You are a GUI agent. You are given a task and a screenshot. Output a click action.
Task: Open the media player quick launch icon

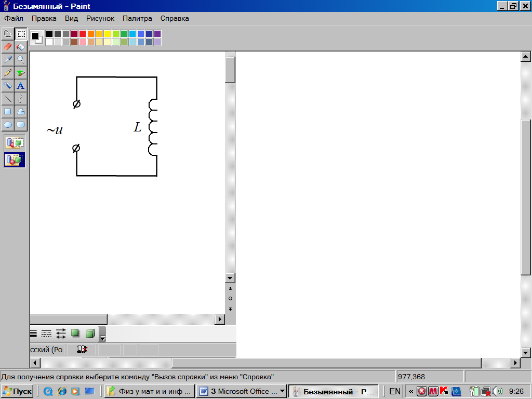75,392
